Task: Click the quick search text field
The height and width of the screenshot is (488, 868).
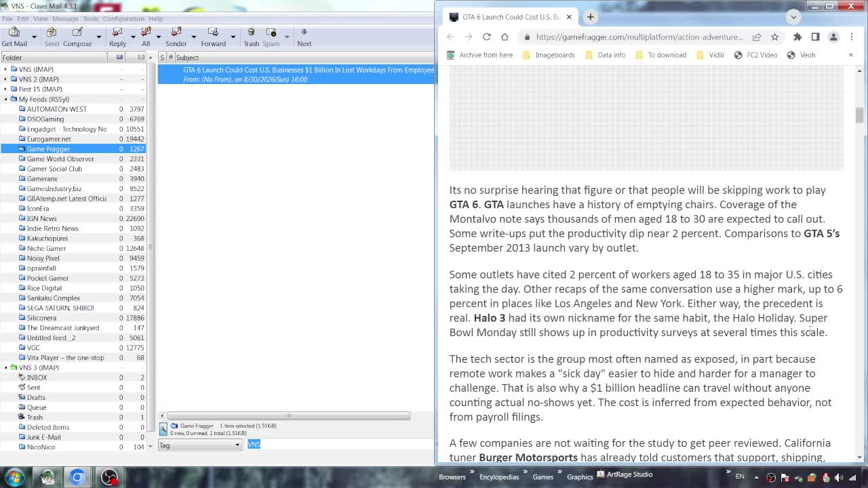Action: (x=341, y=445)
